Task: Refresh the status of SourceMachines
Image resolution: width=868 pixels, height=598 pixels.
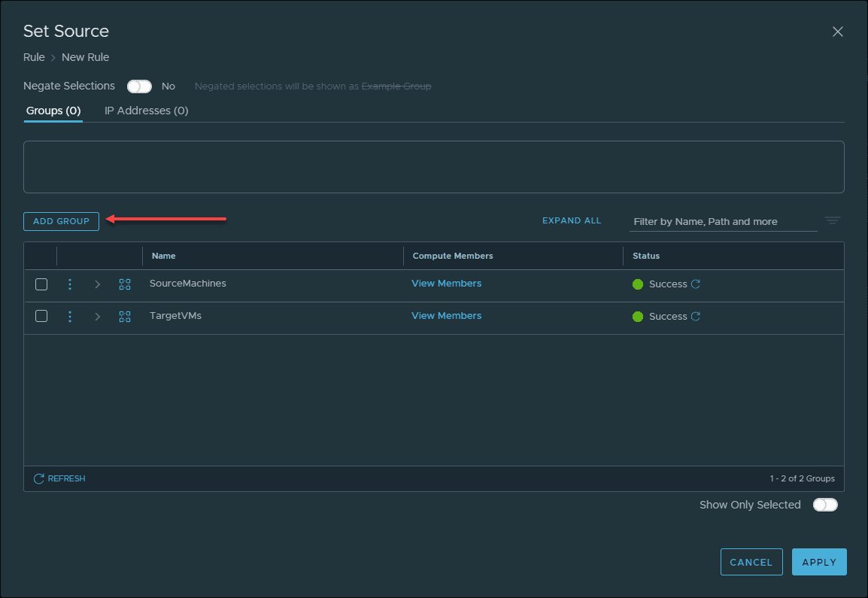Action: (696, 284)
